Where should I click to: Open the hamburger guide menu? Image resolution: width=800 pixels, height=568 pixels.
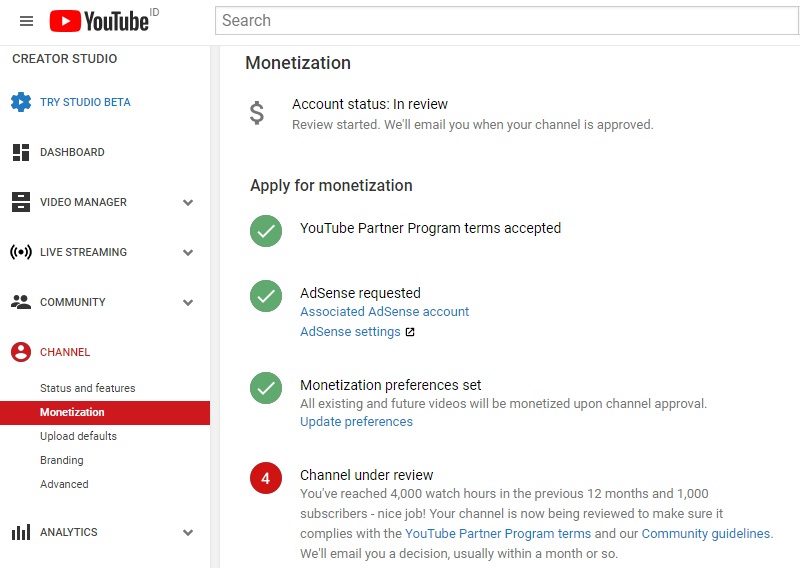[26, 21]
